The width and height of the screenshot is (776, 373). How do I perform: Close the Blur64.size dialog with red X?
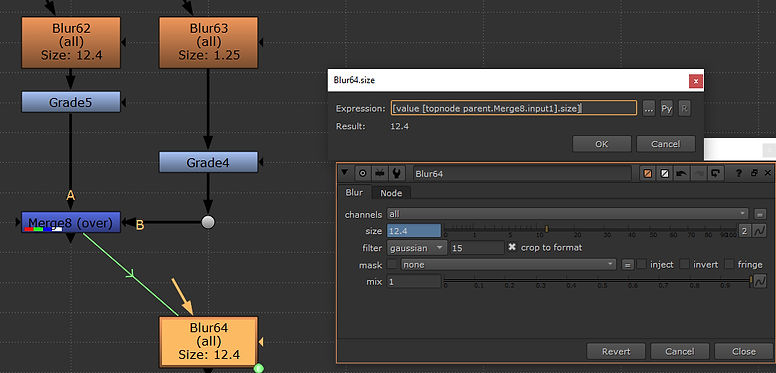(x=696, y=81)
